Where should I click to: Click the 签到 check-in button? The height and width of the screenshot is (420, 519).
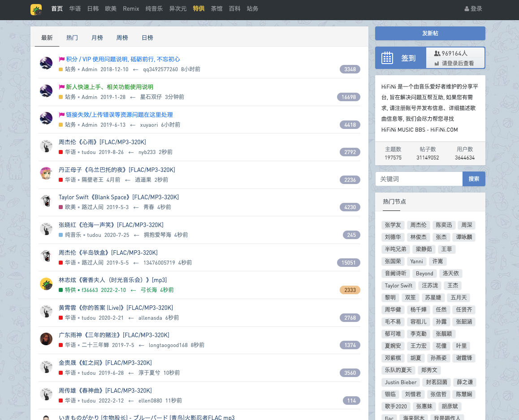401,58
